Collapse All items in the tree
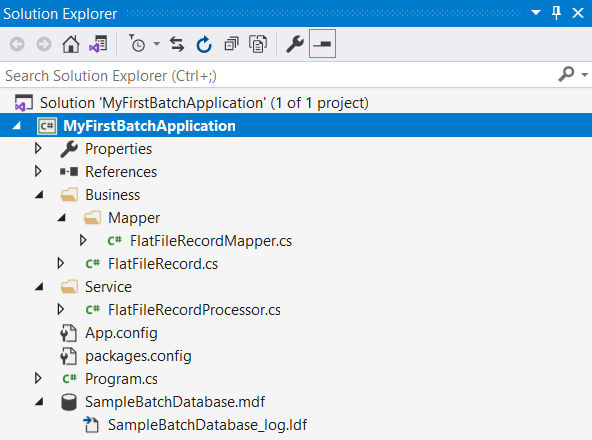The image size is (592, 440). click(231, 44)
